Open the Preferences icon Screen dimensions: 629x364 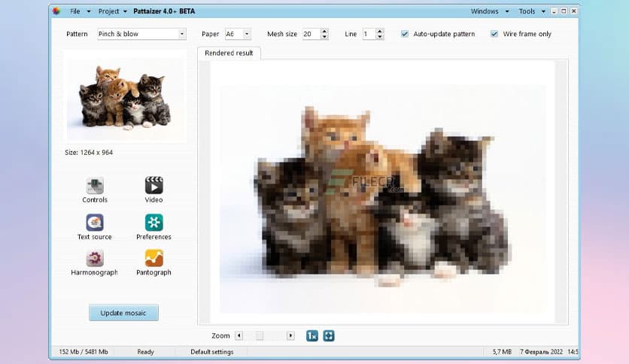[153, 223]
